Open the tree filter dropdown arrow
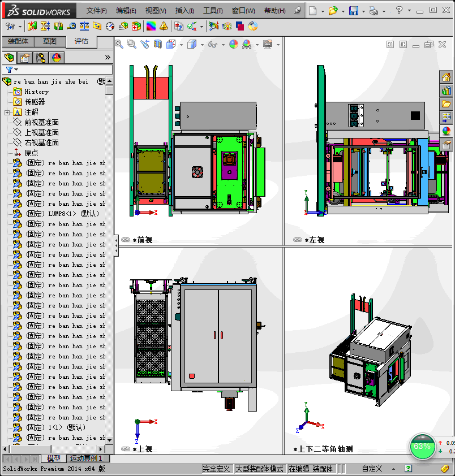This screenshot has width=455, height=476. [16, 70]
